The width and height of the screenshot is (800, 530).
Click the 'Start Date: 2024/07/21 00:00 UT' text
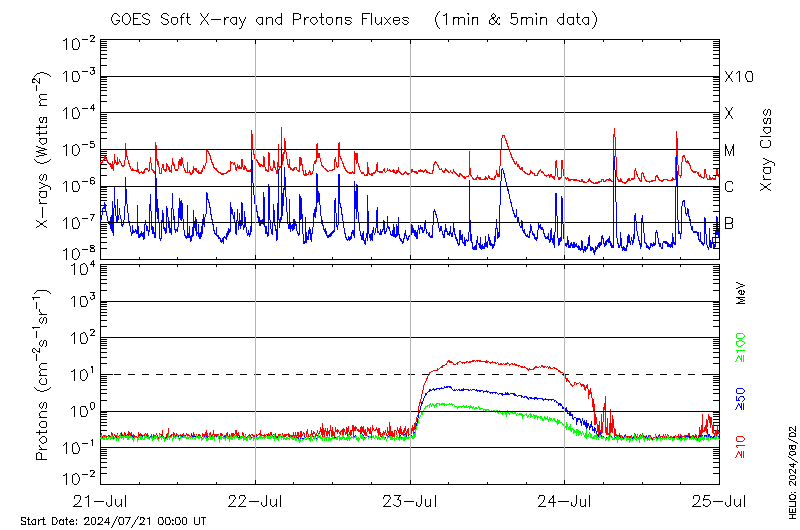[x=113, y=521]
